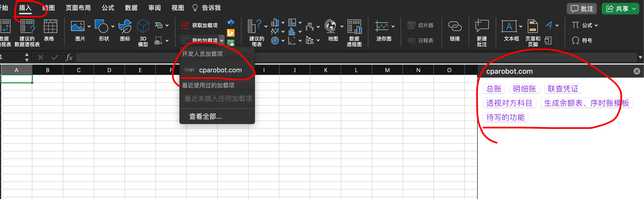This screenshot has width=644, height=199.
Task: Select cparobot.com developer add-in
Action: [220, 70]
